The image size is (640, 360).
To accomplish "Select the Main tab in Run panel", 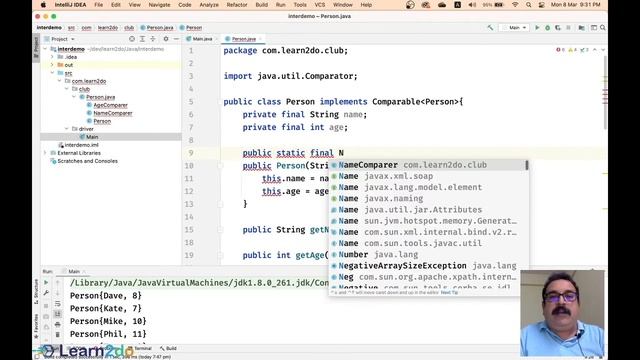I will point(73,271).
